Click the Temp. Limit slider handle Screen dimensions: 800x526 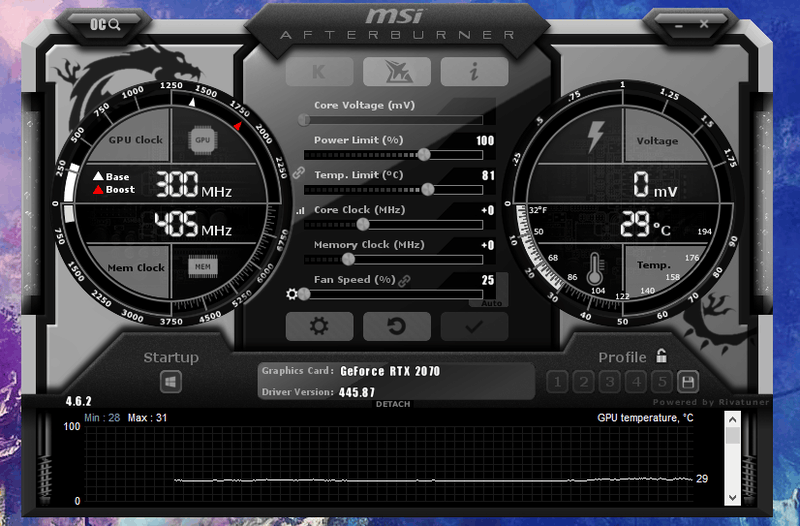tap(428, 190)
